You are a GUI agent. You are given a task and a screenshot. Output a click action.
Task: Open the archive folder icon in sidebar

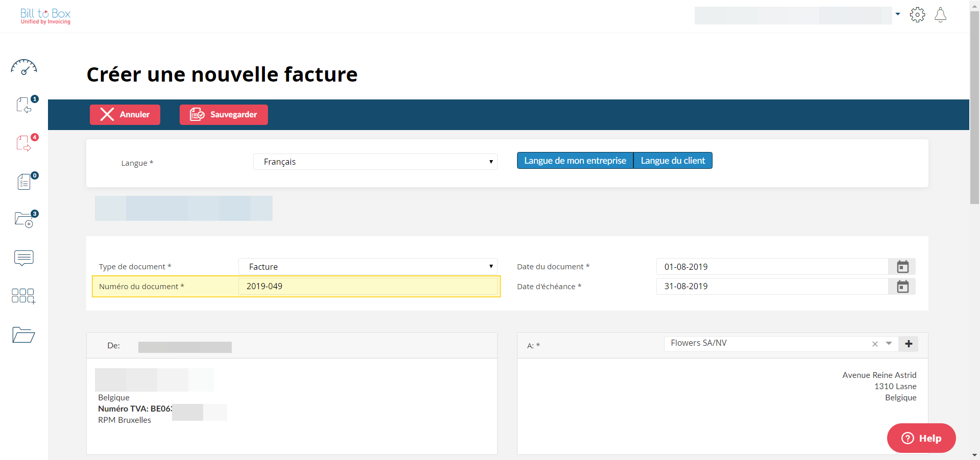coord(23,335)
